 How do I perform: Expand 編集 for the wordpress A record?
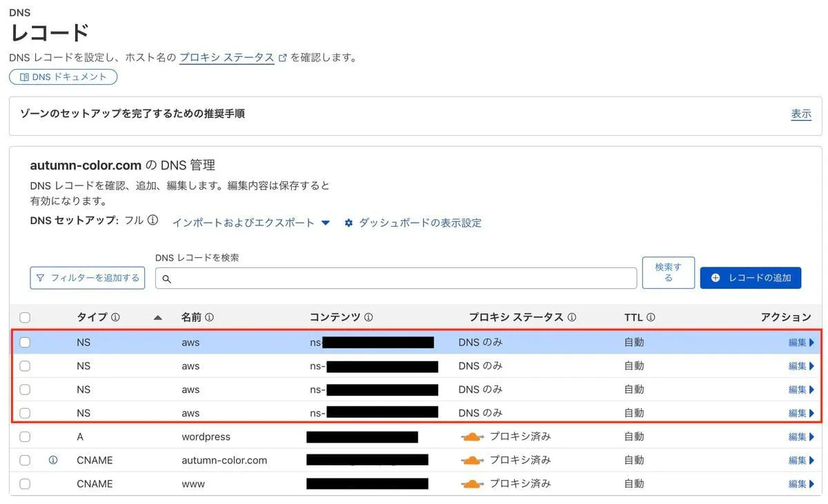(x=801, y=436)
